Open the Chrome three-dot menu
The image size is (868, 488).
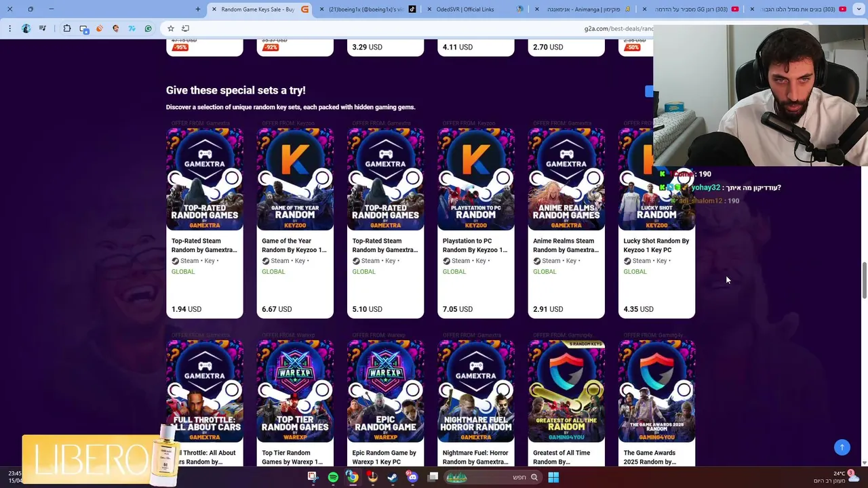pyautogui.click(x=9, y=28)
